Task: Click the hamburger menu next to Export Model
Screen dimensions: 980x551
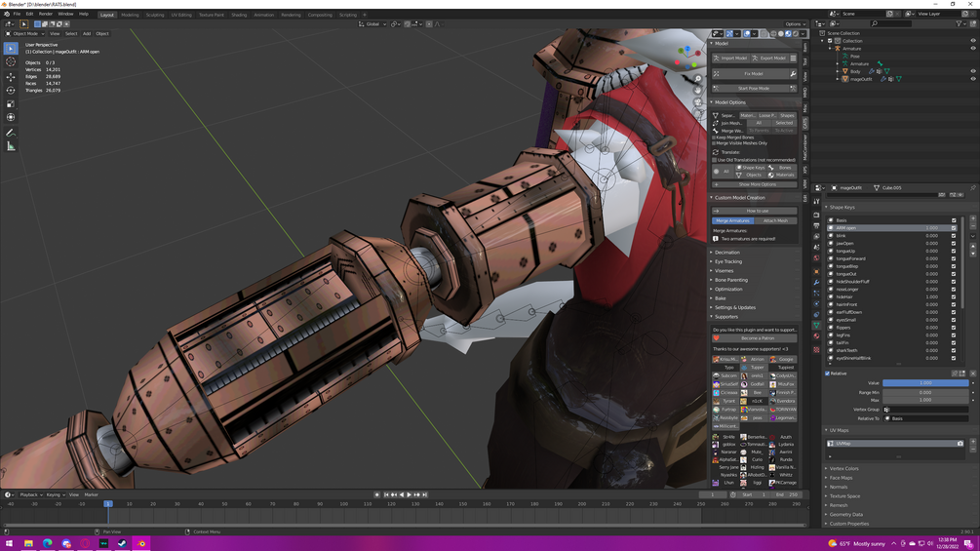Action: [x=793, y=59]
